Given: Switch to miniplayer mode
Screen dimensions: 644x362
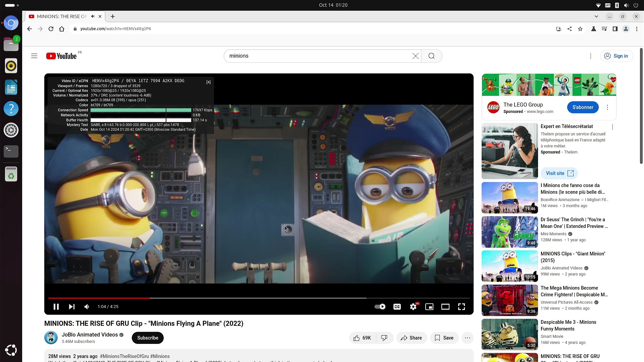Looking at the screenshot, I should coord(429,307).
